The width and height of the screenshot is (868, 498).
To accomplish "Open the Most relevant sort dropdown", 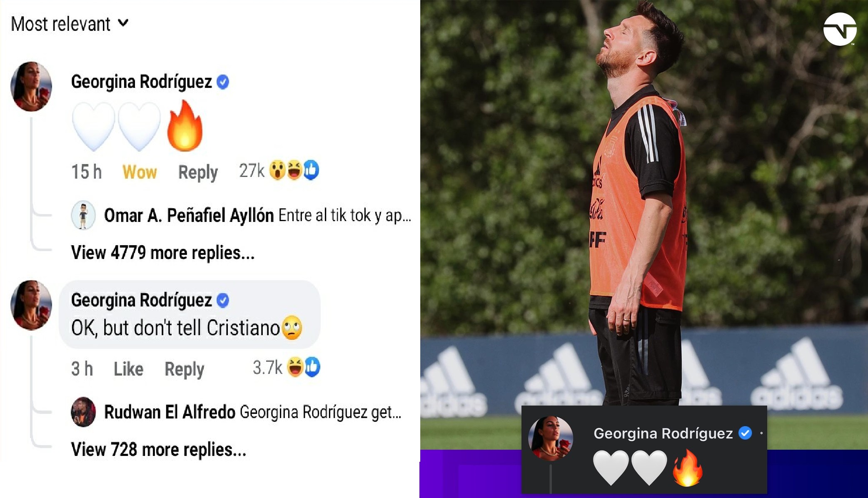I will (x=70, y=24).
